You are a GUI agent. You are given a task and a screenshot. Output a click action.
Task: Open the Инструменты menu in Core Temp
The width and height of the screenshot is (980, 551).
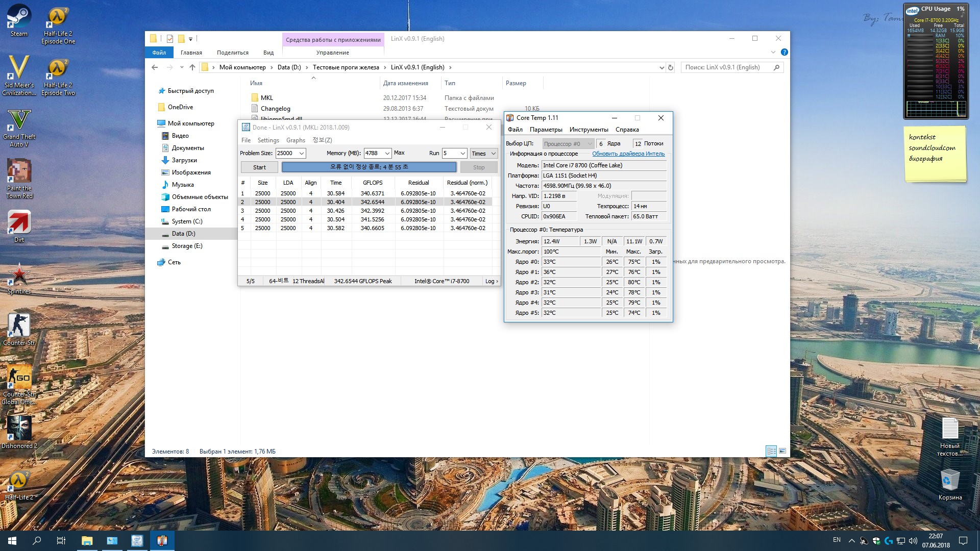589,130
